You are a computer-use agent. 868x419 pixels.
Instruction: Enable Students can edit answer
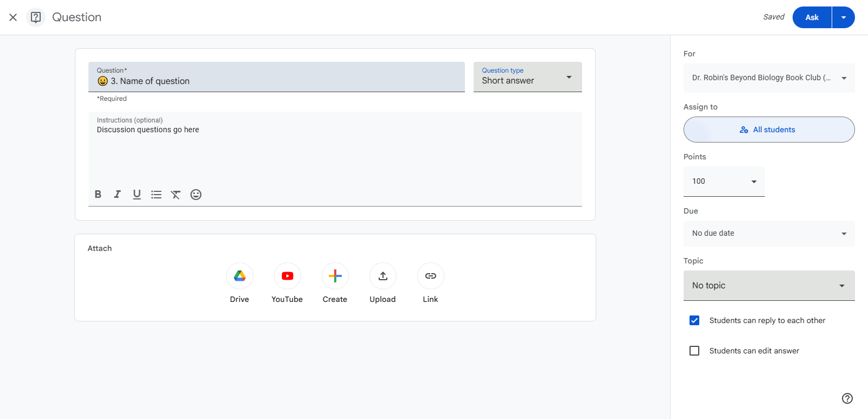[x=694, y=351]
